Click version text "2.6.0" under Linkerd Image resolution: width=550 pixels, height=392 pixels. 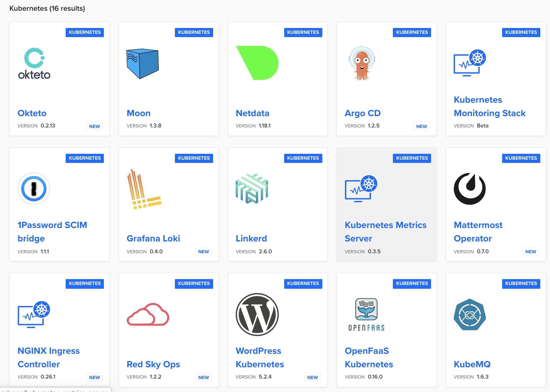265,251
